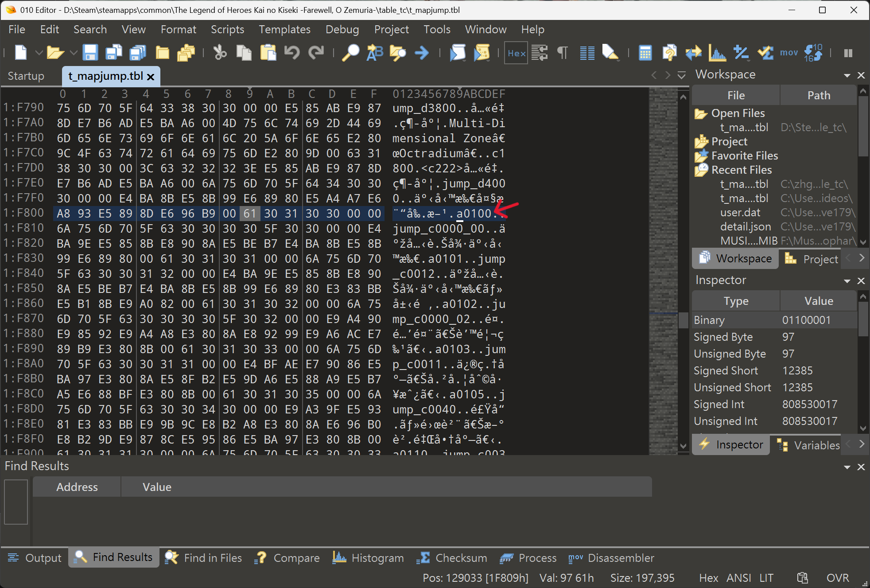Open the histogram toolbar icon
Screen dimensions: 870x588
point(717,53)
